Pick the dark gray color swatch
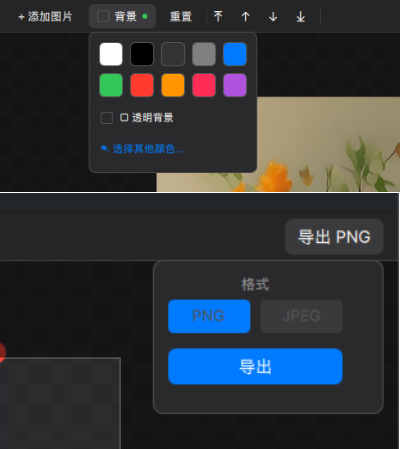Screen dimensions: 400x449 pos(173,54)
